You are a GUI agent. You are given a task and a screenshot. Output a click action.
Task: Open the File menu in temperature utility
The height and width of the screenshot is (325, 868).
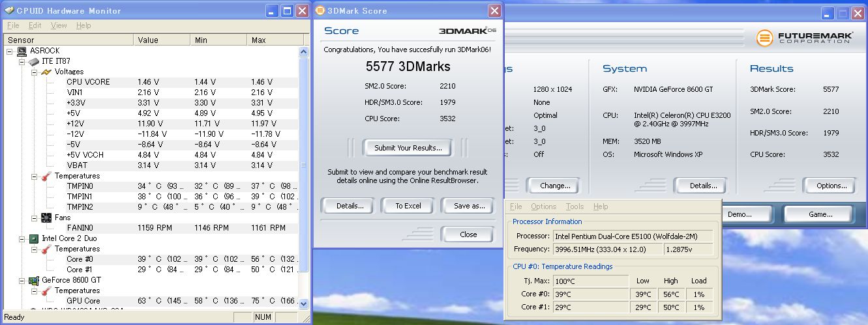coord(516,206)
